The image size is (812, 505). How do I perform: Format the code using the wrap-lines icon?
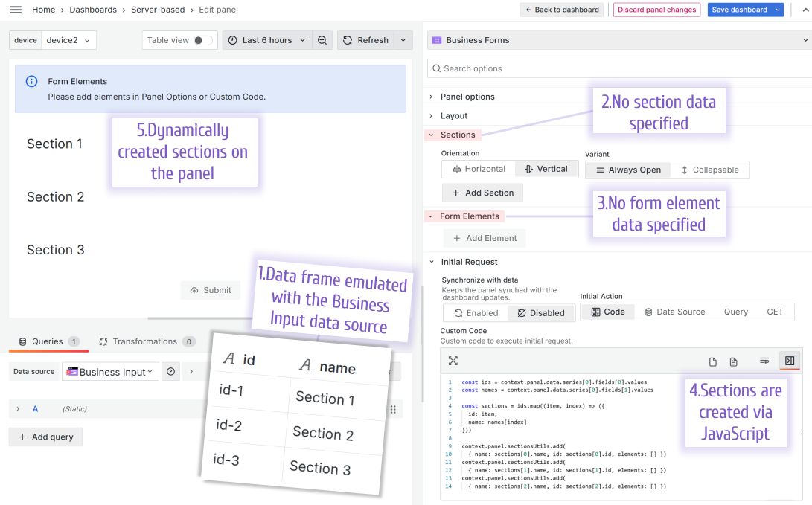pyautogui.click(x=764, y=361)
